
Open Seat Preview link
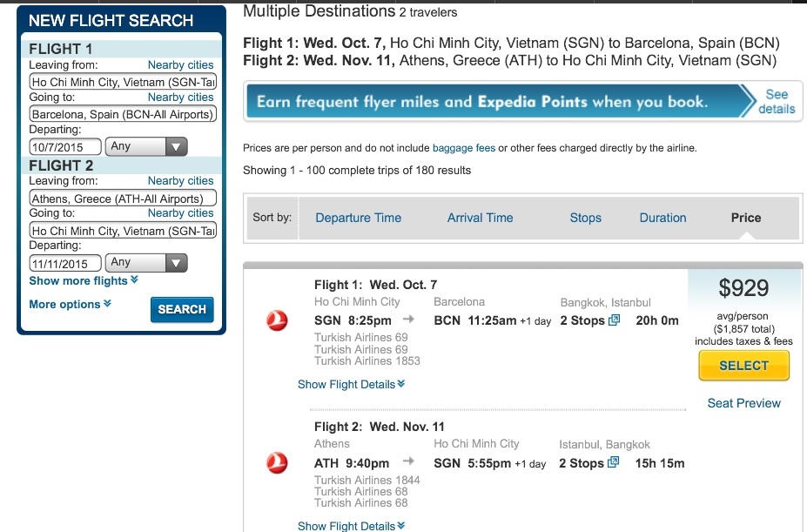point(743,403)
